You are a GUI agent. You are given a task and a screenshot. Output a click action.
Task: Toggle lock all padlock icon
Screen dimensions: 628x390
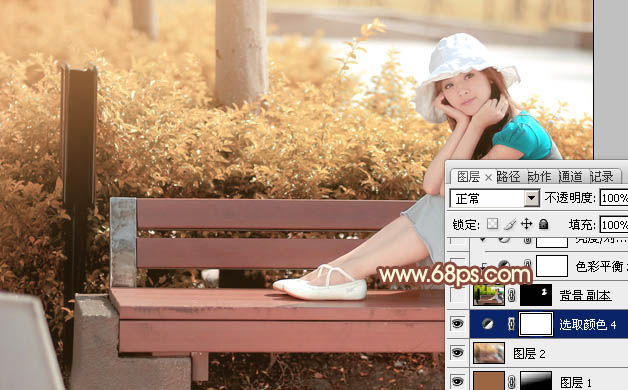[x=543, y=224]
